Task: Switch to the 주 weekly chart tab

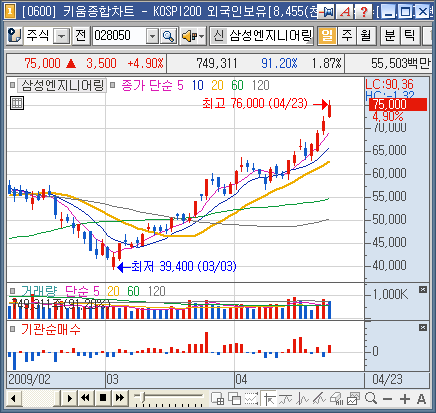Action: tap(347, 35)
